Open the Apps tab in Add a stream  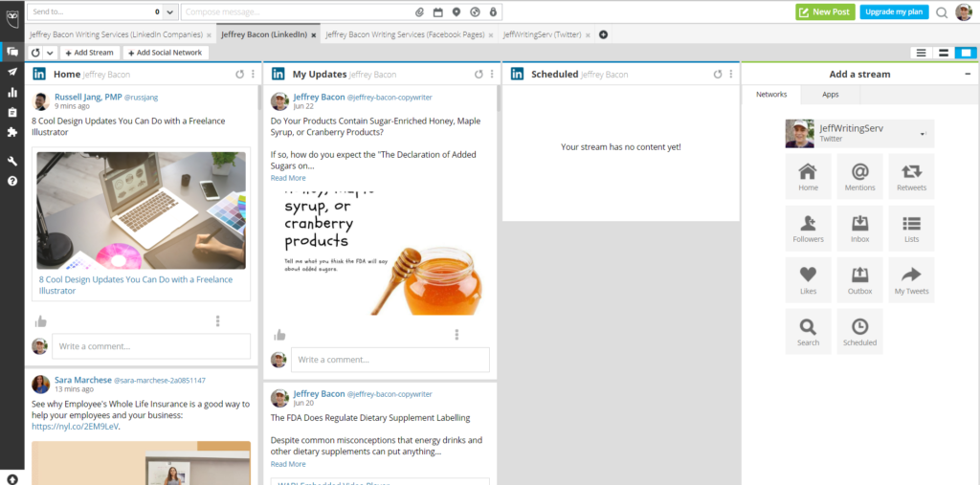click(831, 95)
